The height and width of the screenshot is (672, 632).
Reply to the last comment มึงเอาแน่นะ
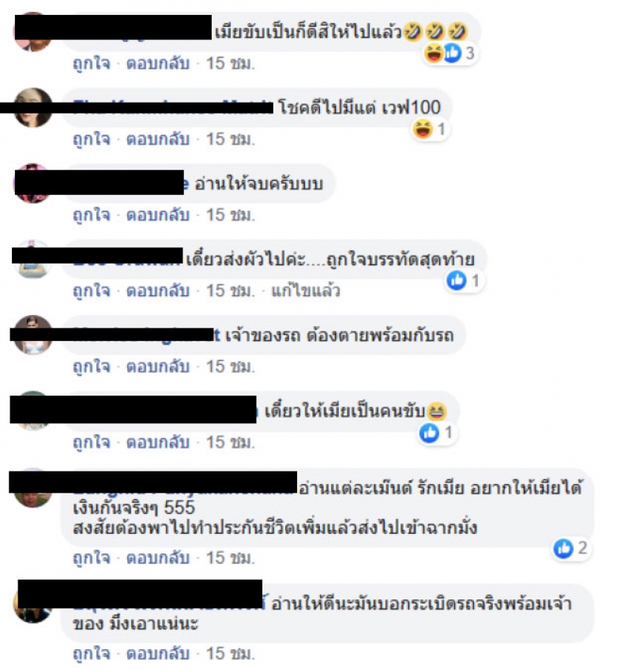coord(158,654)
